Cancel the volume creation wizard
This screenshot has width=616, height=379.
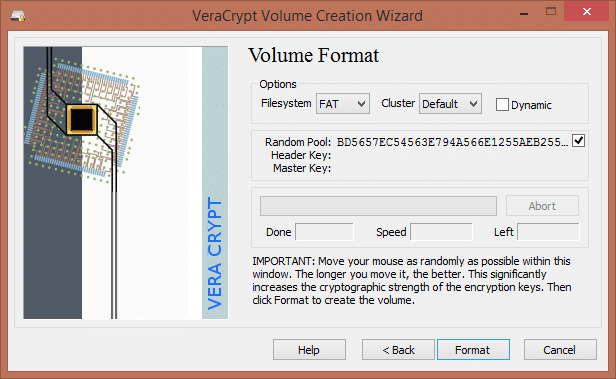pyautogui.click(x=560, y=350)
